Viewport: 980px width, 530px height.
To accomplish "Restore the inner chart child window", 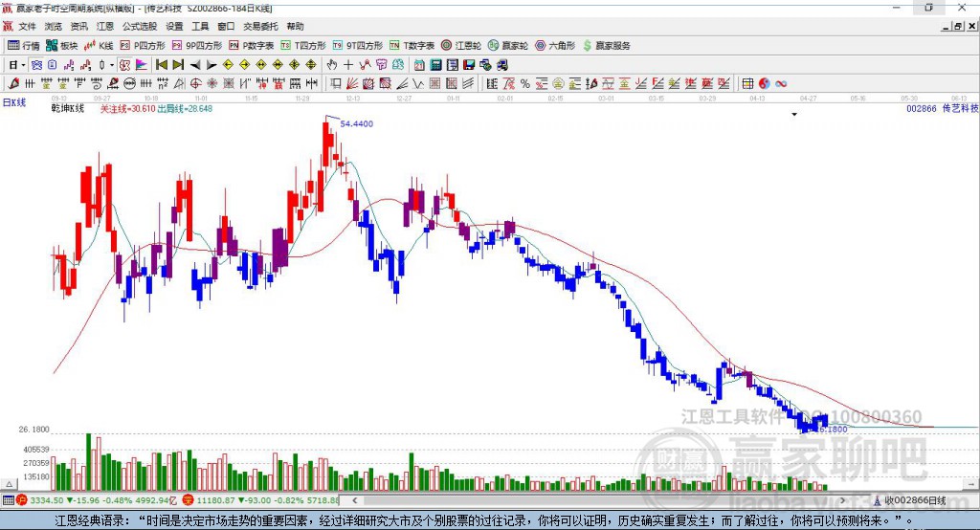I will 959,26.
